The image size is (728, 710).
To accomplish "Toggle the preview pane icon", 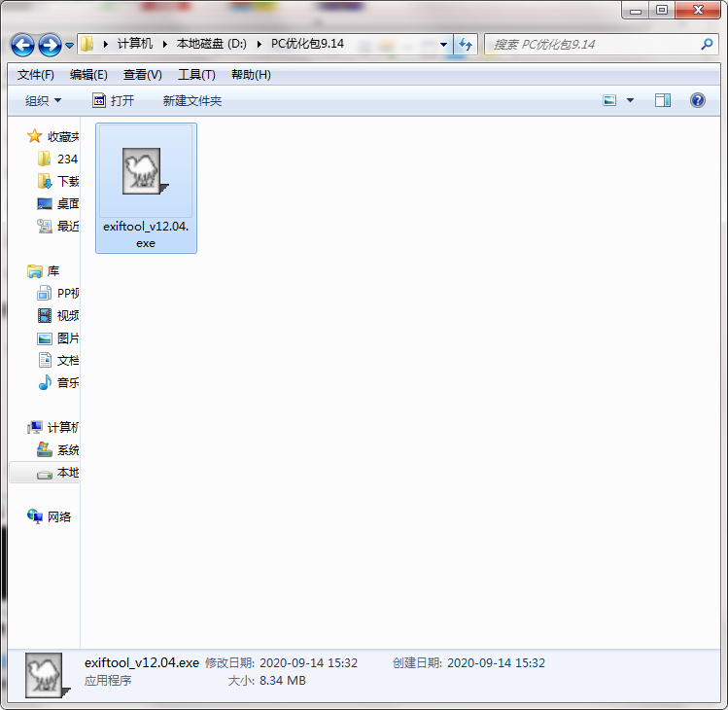I will coord(663,100).
